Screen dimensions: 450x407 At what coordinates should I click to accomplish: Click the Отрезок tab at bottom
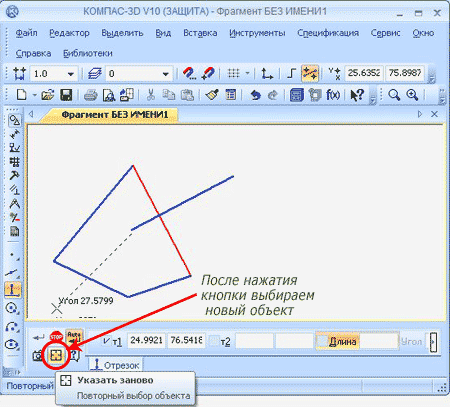(x=115, y=365)
